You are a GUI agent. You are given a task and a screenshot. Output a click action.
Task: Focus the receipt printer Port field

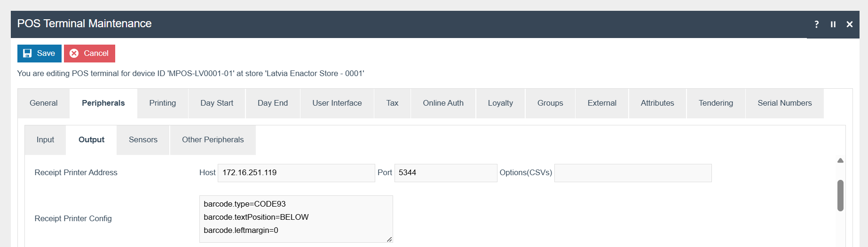pyautogui.click(x=445, y=173)
